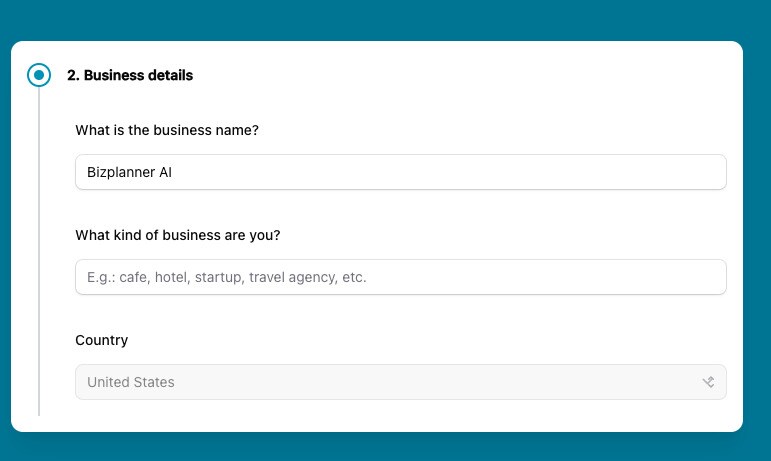Click the "United States" selected value
771x461 pixels.
pos(131,382)
